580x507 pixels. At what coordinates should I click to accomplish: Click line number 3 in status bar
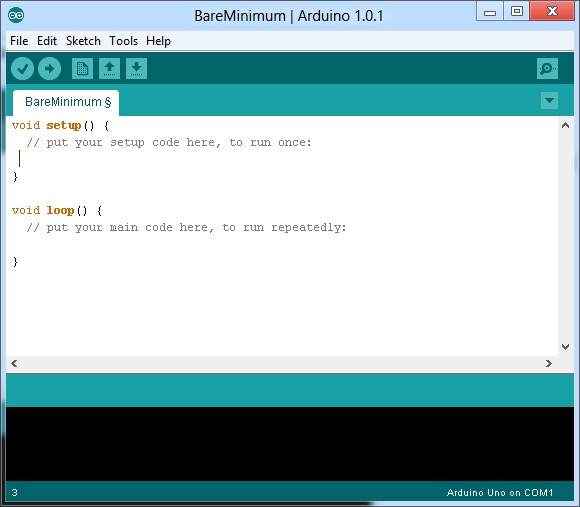pos(14,493)
